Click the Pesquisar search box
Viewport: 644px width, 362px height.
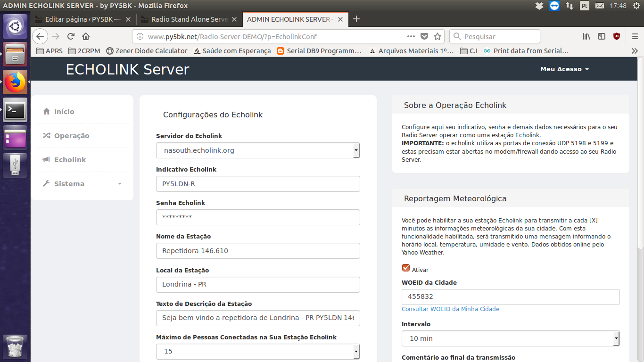point(495,36)
